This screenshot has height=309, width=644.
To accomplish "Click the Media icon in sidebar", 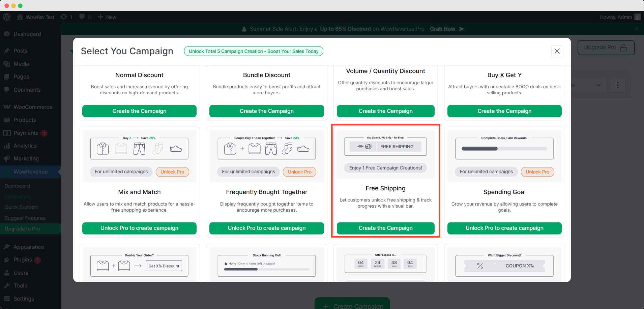I will (7, 64).
